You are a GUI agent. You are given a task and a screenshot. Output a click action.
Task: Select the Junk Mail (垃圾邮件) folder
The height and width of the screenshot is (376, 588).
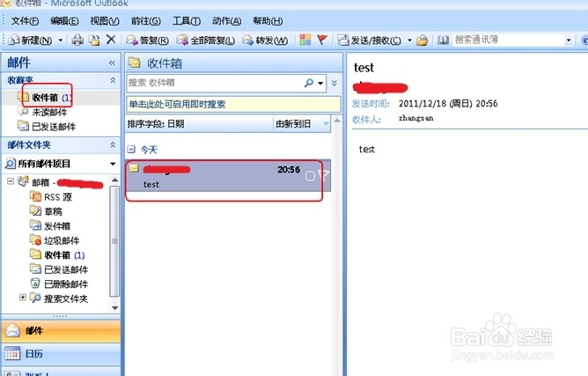[x=55, y=240]
